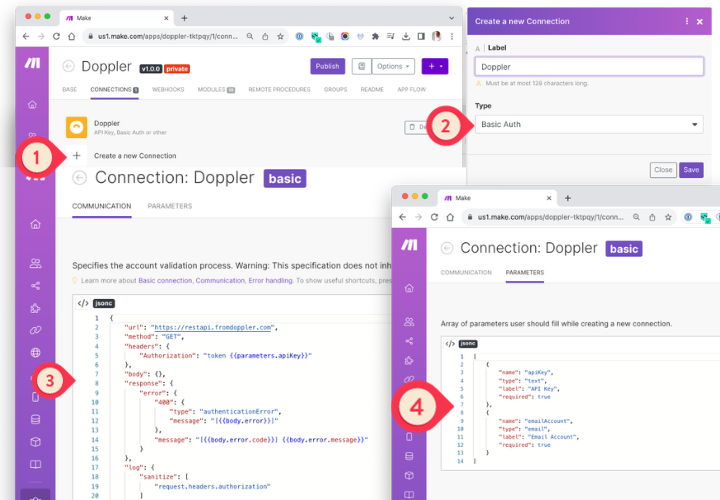Viewport: 720px width, 500px height.
Task: Click the home icon in the Communication window sidebar
Action: pyautogui.click(x=35, y=224)
